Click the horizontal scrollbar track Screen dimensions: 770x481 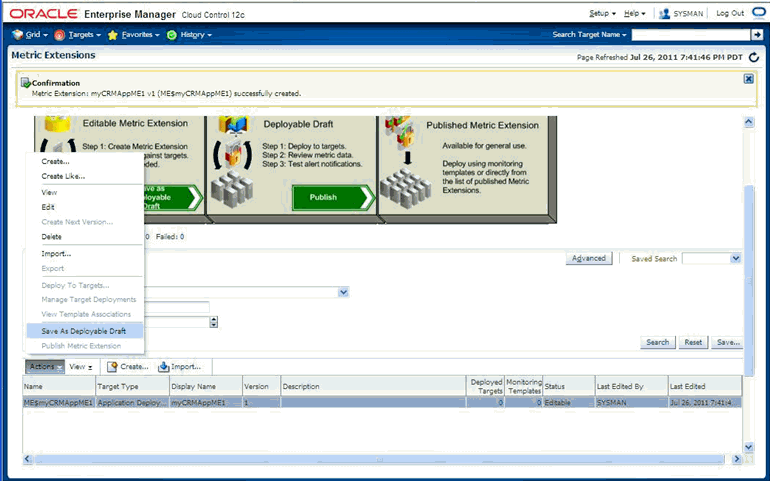coord(379,459)
